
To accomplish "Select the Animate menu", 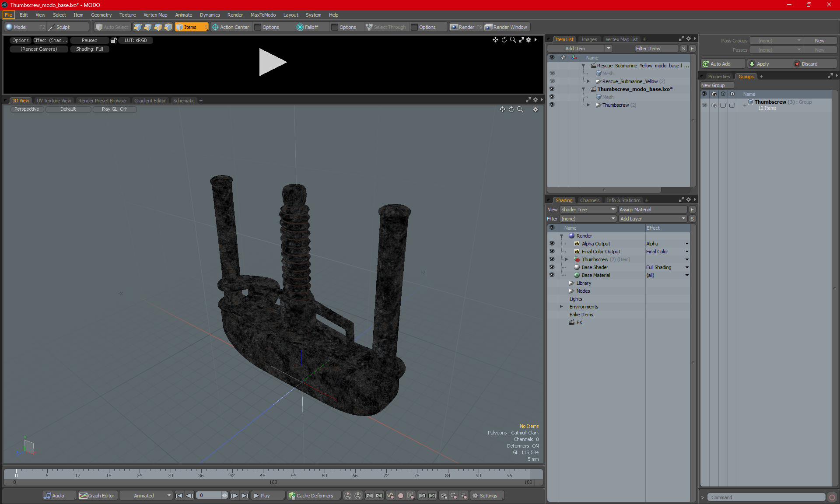I will point(184,14).
